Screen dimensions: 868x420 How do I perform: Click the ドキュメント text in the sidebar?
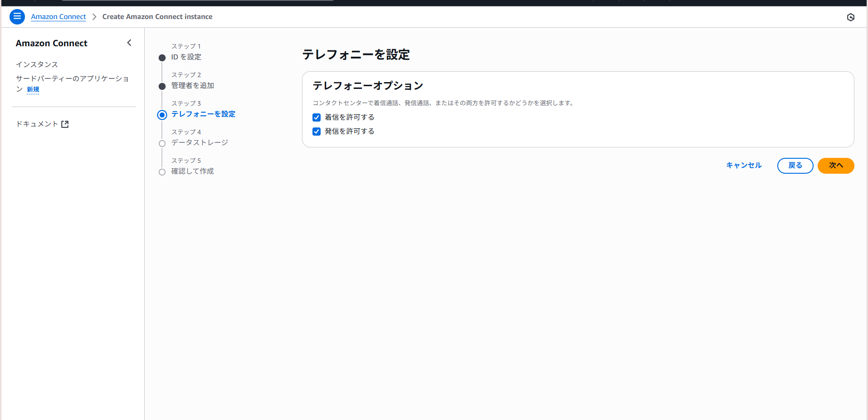(37, 123)
